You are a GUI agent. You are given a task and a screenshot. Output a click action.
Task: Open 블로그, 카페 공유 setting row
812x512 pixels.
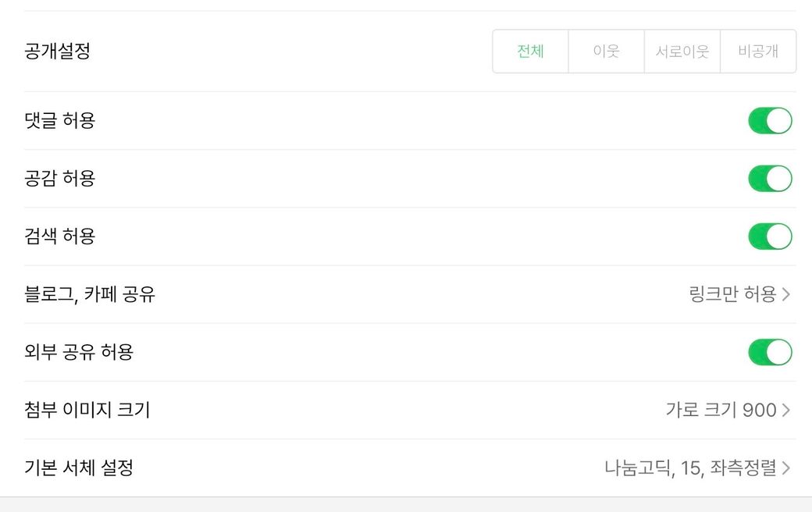[410, 294]
